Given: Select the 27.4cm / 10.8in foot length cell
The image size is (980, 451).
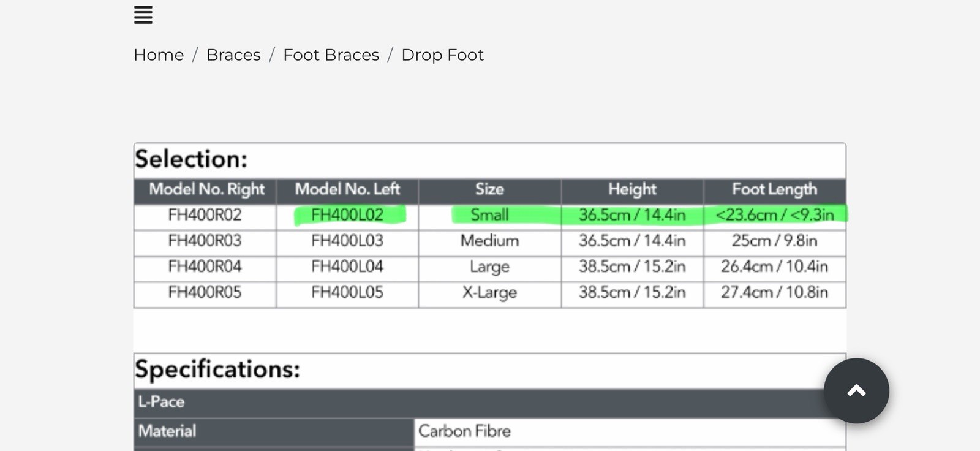Looking at the screenshot, I should pos(774,292).
